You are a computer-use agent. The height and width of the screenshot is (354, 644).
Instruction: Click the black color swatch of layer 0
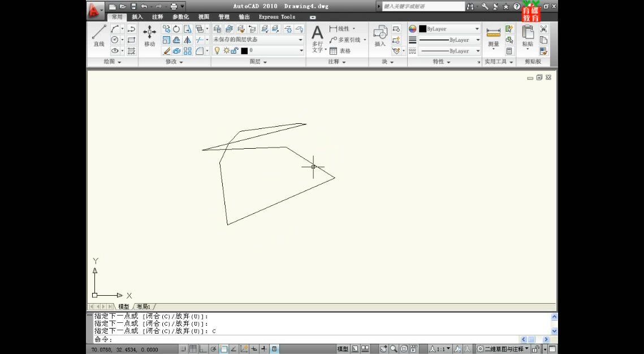(x=244, y=50)
